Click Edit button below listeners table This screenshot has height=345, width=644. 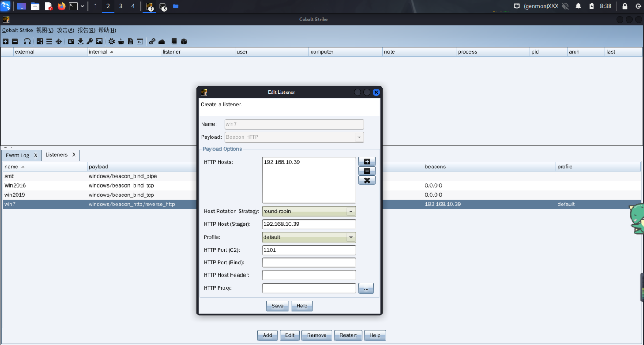coord(290,335)
